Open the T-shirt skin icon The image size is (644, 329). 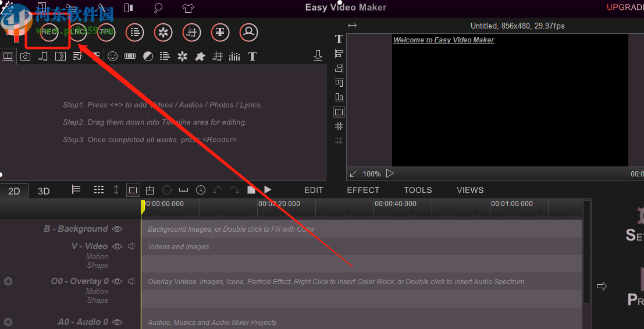coord(188,8)
